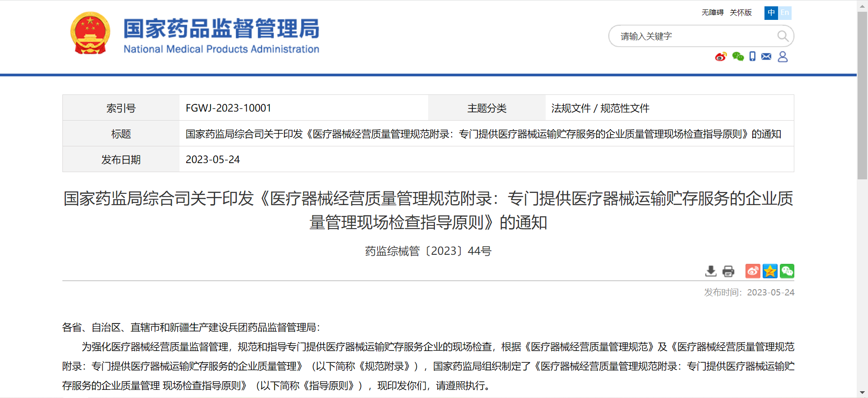Click the 国家药品监督管理局 site title

221,29
